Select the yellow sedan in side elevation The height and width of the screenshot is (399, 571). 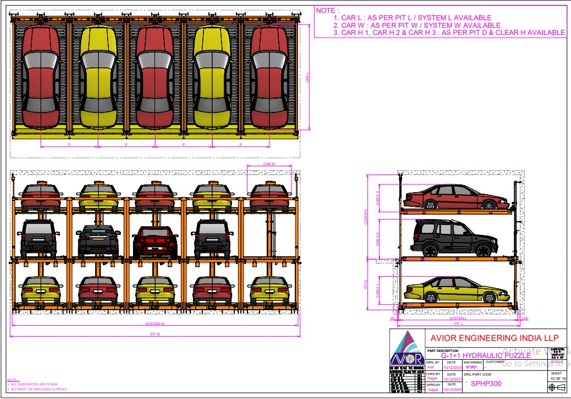tap(457, 289)
